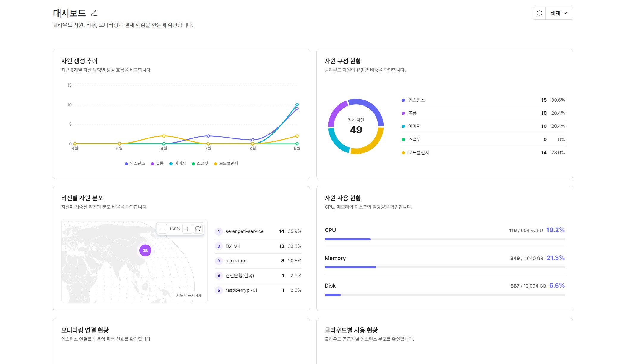Screen dimensions: 618x364
Task: Click the 클라우드별 사용 현황 card title
Action: point(351,330)
